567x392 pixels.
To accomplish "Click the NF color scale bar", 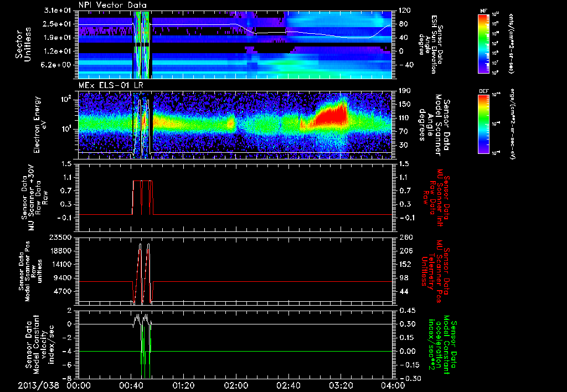I will coord(484,44).
